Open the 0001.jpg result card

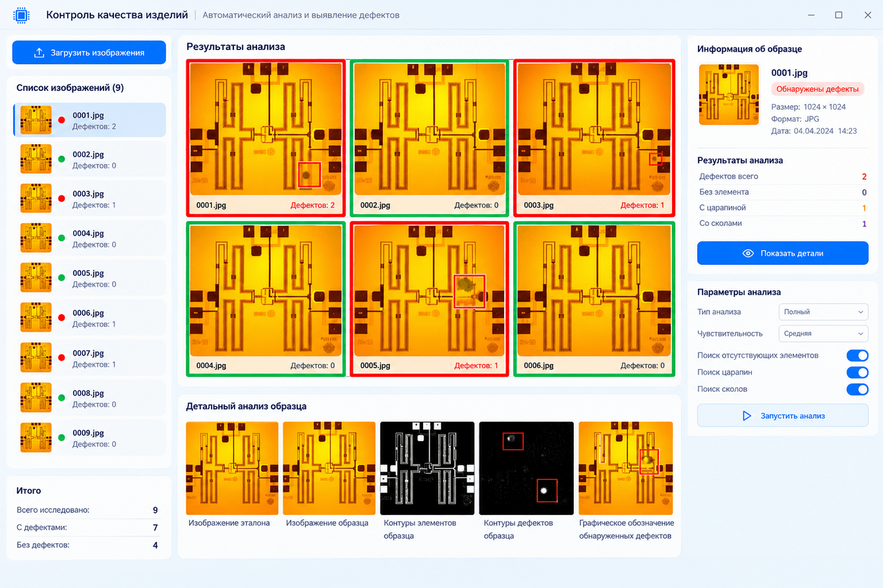tap(266, 138)
